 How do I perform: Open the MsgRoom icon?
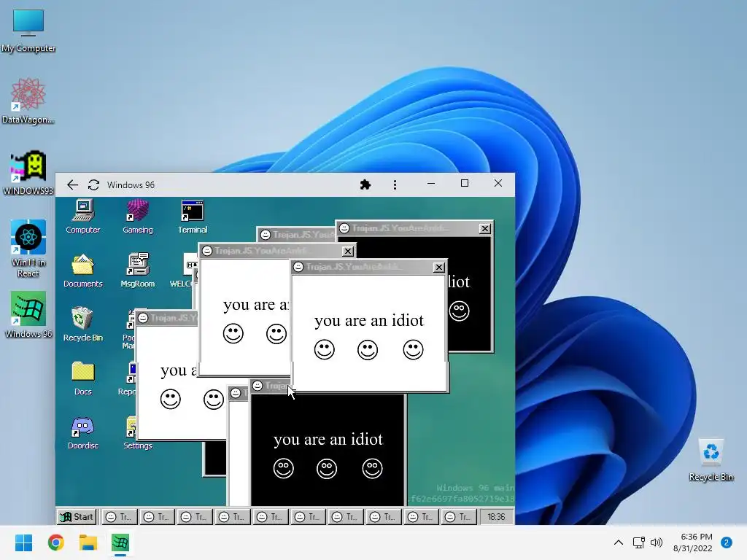138,271
